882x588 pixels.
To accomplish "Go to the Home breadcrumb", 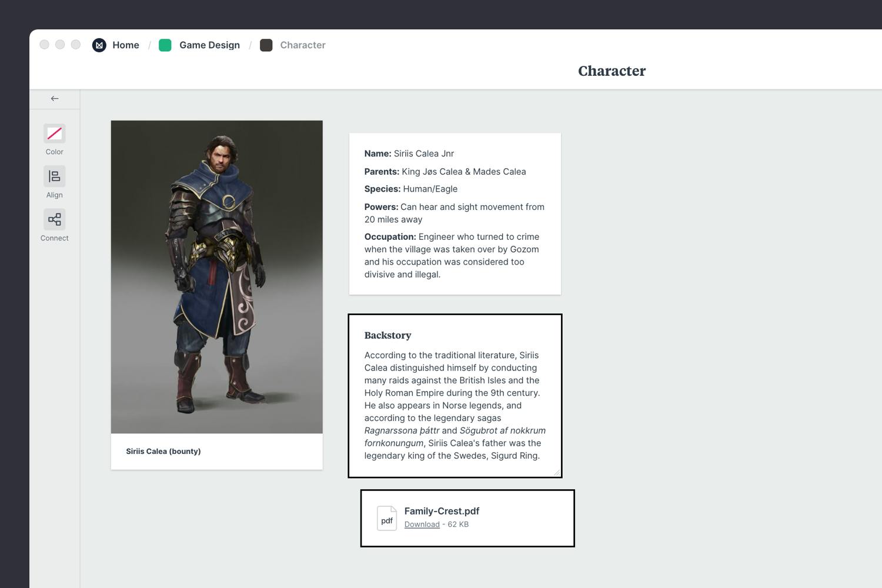I will click(x=126, y=45).
